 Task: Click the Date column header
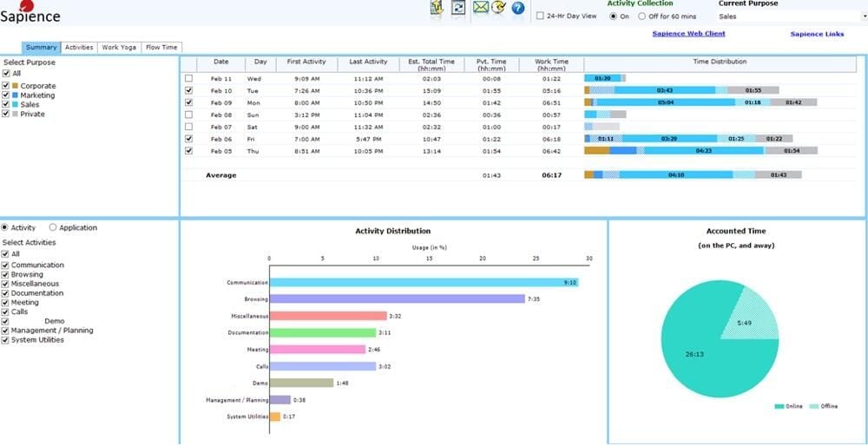(x=221, y=63)
